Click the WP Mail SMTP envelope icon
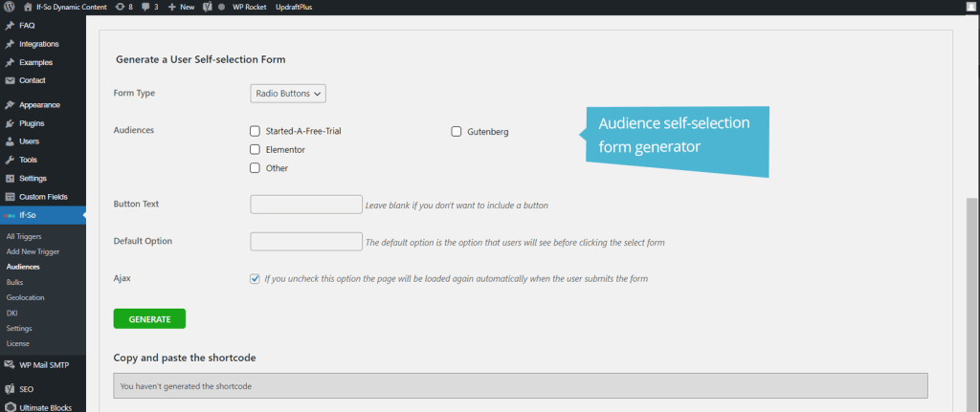 pyautogui.click(x=10, y=365)
